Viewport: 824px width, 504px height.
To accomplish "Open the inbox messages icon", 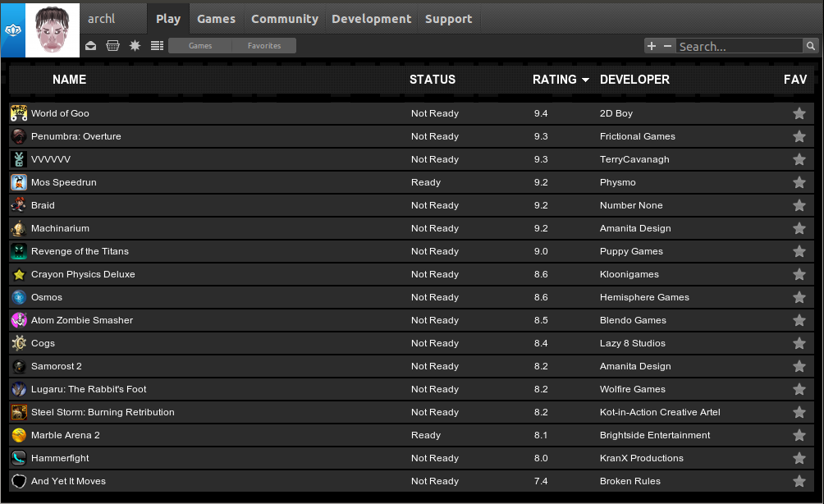I will (x=90, y=46).
